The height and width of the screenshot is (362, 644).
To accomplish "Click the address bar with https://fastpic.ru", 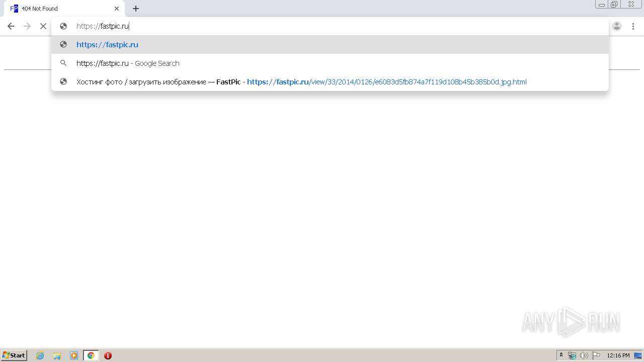I will 330,26.
